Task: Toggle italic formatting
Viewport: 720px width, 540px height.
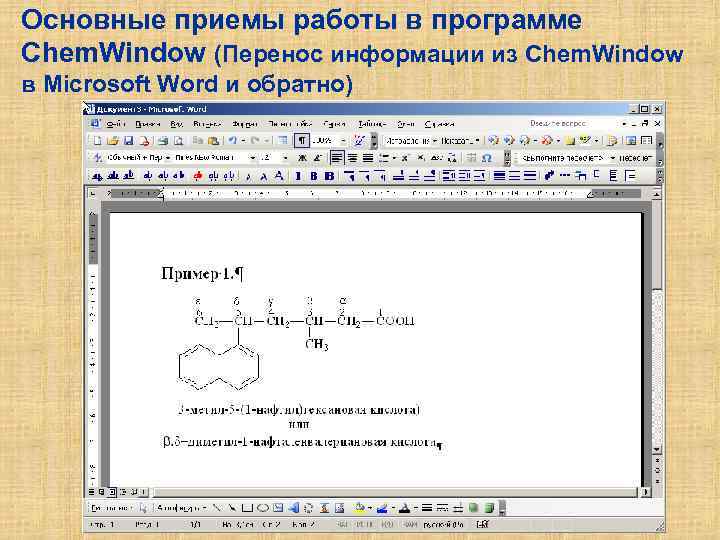Action: pyautogui.click(x=318, y=158)
